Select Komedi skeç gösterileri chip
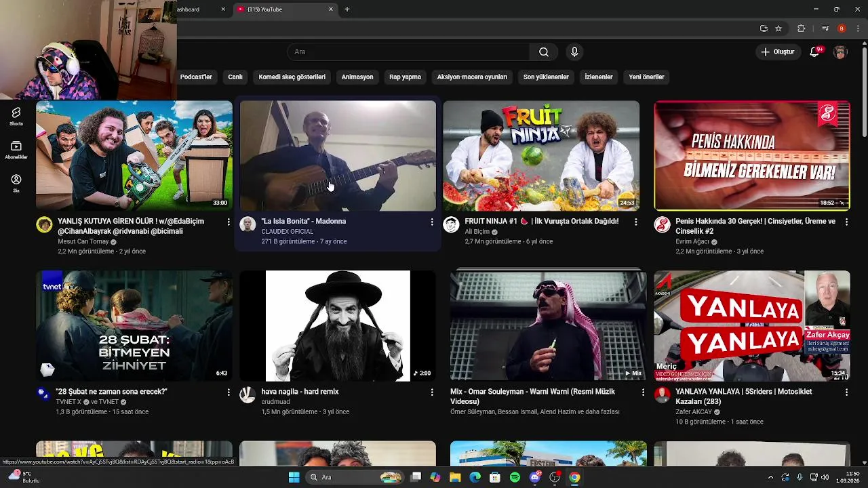Image resolution: width=868 pixels, height=488 pixels. 292,77
